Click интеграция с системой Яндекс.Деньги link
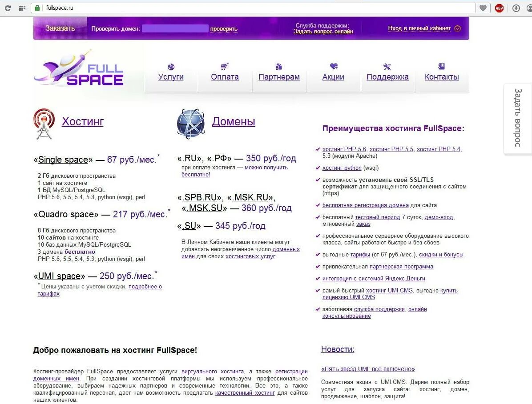 [x=374, y=279]
